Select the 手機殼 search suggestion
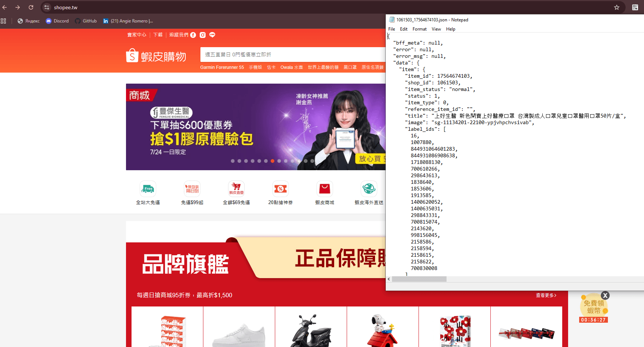 (x=255, y=67)
